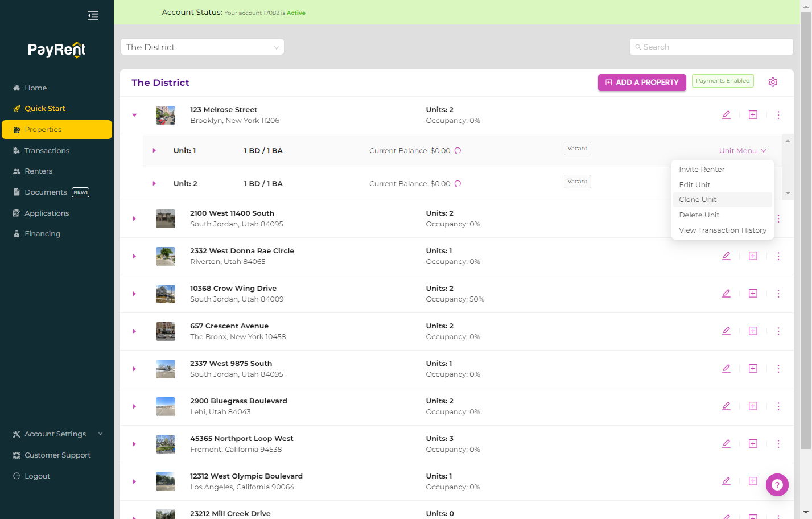The height and width of the screenshot is (519, 812).
Task: Add unit to 123 Melrose Street
Action: pyautogui.click(x=753, y=115)
